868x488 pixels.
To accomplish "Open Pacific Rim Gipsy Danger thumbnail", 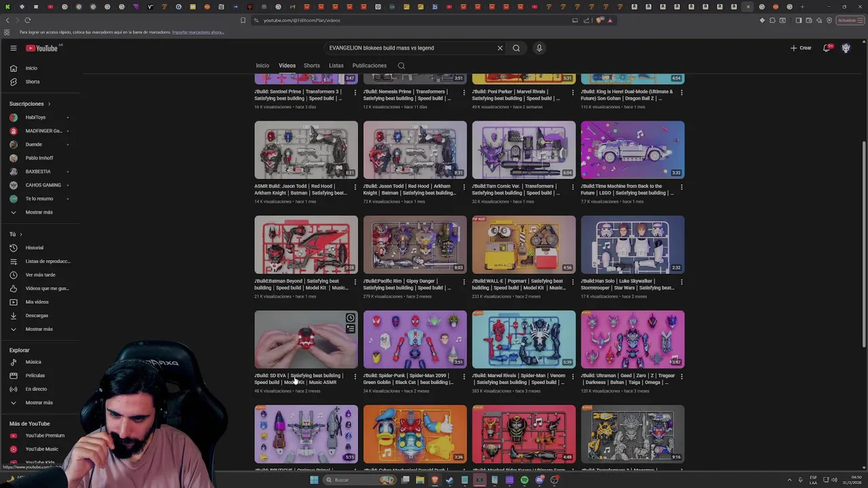I will (415, 245).
